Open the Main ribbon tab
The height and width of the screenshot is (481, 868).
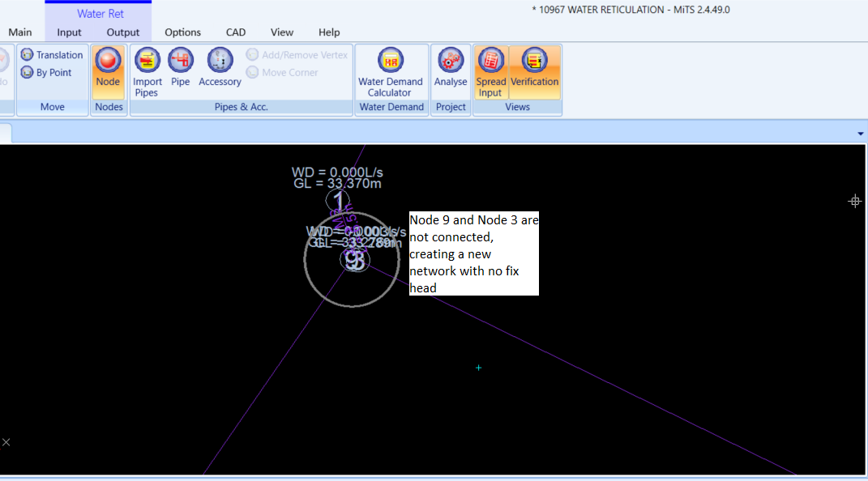[20, 32]
